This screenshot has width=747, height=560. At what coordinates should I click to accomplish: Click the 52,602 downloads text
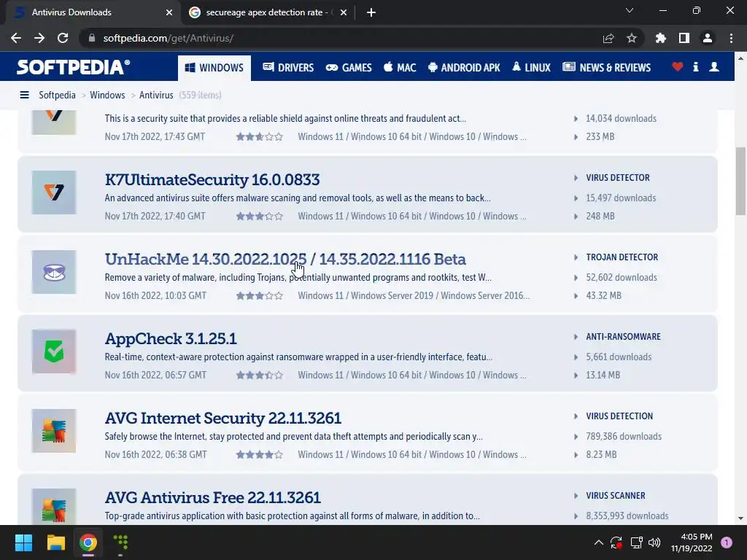tap(622, 278)
